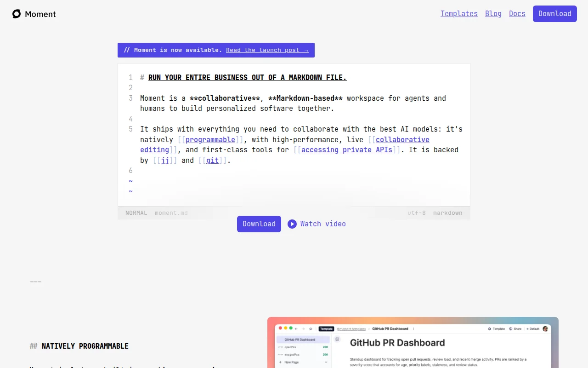Click the NORMAL mode status label
The height and width of the screenshot is (368, 588).
[136, 213]
